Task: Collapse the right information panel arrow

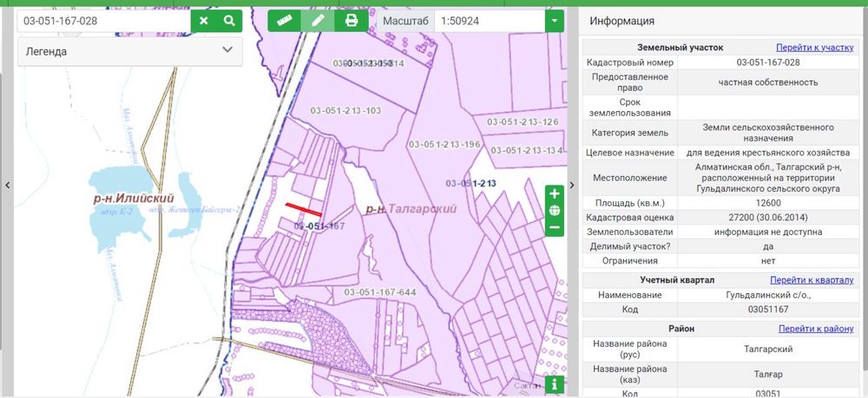Action: pos(572,186)
